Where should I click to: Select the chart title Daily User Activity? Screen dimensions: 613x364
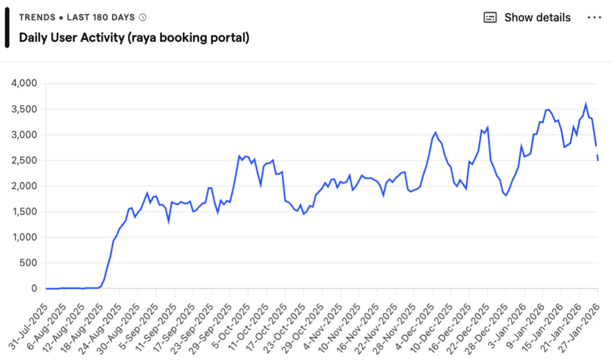point(134,38)
